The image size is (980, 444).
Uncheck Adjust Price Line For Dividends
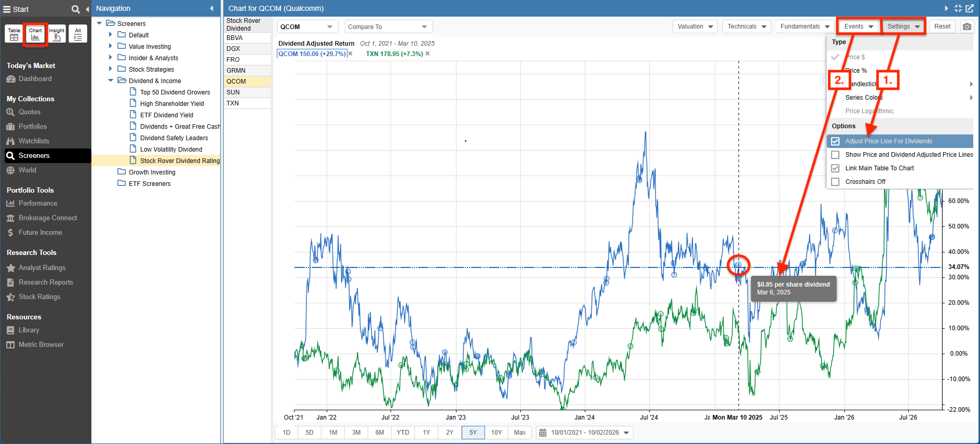coord(835,141)
